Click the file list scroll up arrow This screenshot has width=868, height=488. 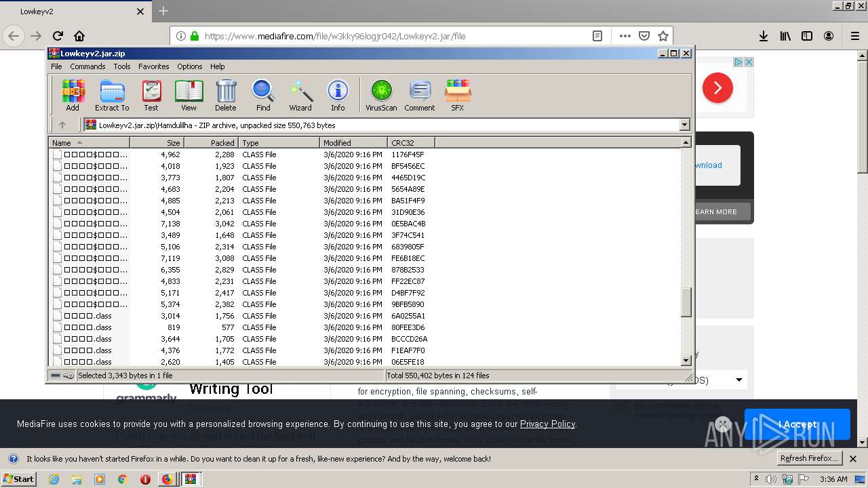(686, 142)
